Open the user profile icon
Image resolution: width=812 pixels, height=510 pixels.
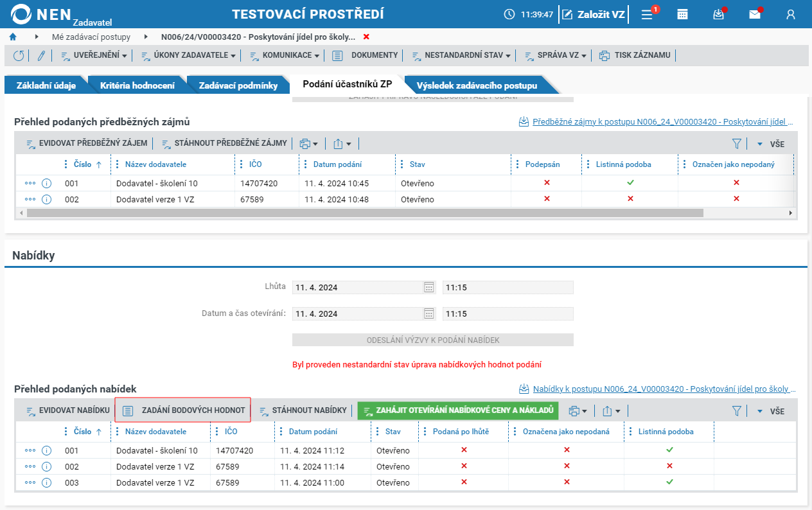point(791,14)
